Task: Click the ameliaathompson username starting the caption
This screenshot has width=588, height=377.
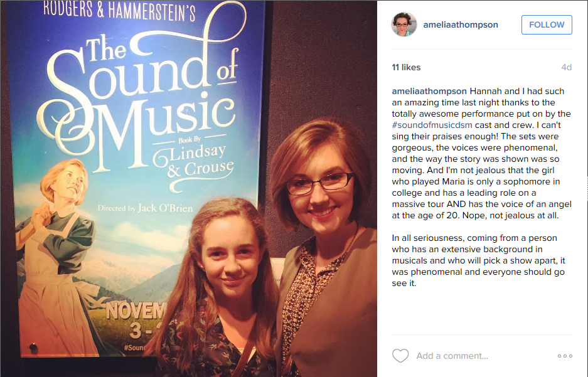Action: 429,91
